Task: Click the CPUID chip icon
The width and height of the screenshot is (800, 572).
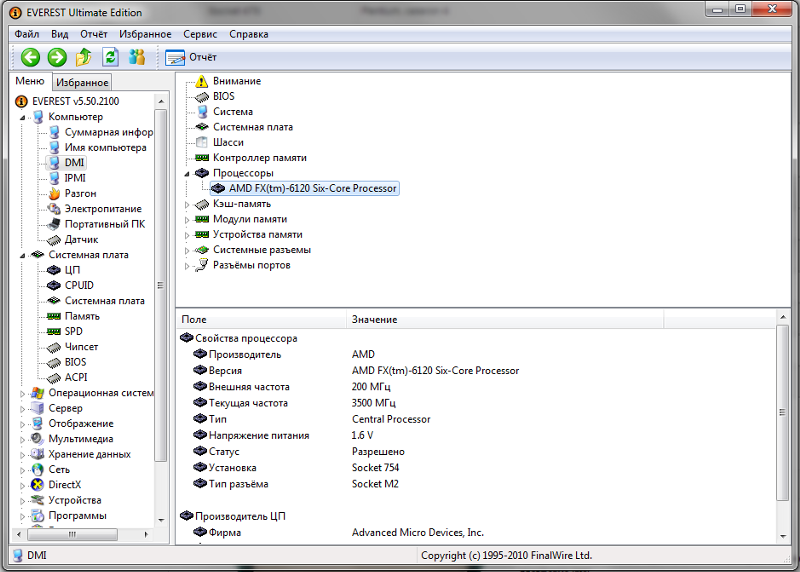Action: tap(54, 285)
